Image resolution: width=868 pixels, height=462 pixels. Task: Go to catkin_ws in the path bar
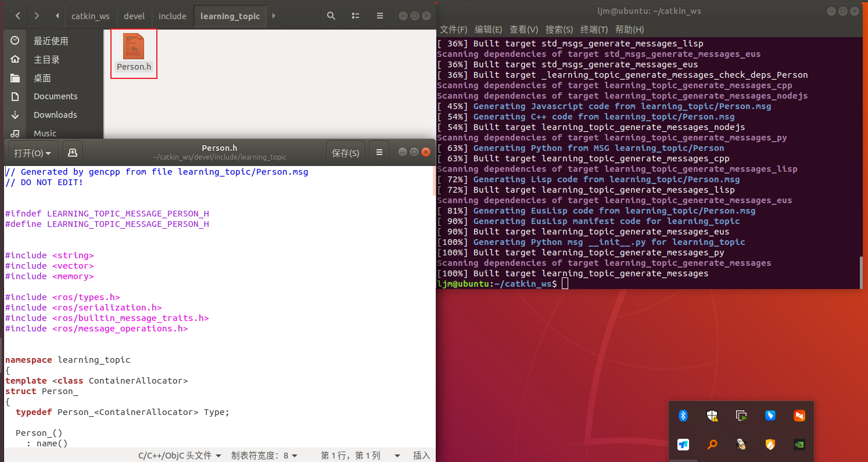coord(91,16)
